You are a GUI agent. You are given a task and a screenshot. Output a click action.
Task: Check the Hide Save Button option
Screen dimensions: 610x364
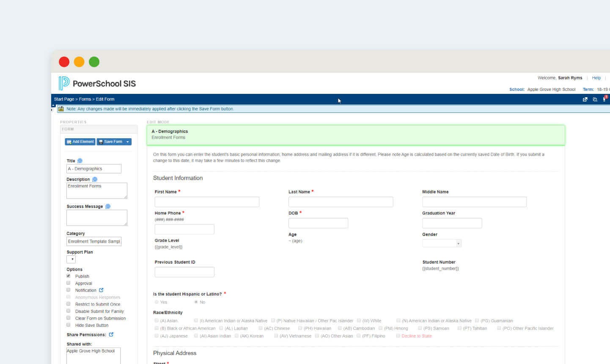[x=69, y=325]
